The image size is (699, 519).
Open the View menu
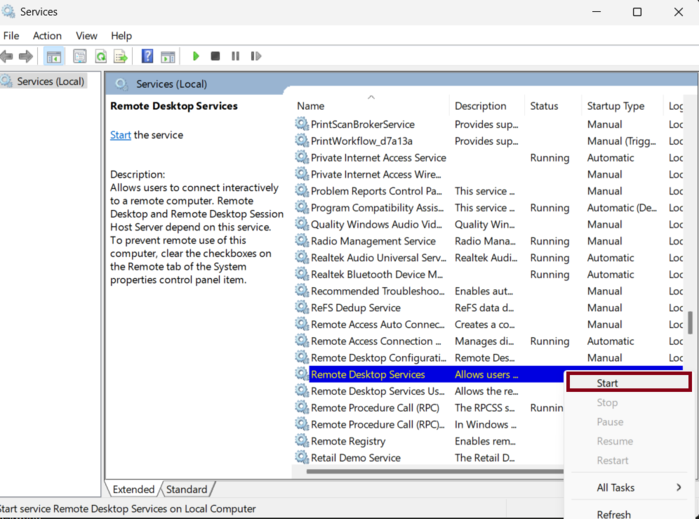click(86, 36)
